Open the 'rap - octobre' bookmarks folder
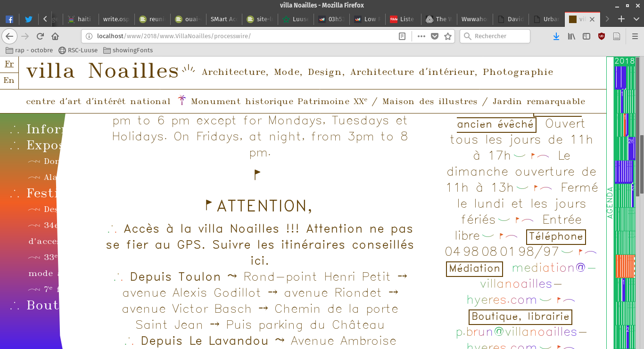644x349 pixels. [29, 50]
